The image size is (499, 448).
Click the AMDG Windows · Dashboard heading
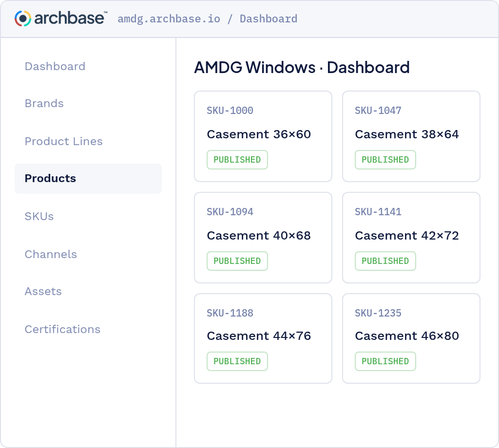coord(302,67)
